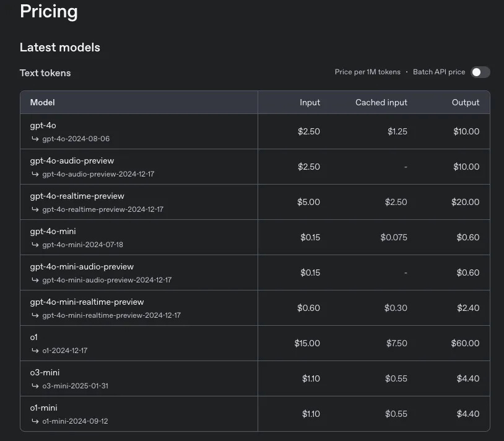Image resolution: width=504 pixels, height=441 pixels.
Task: Toggle the Batch API price switch
Action: click(480, 72)
